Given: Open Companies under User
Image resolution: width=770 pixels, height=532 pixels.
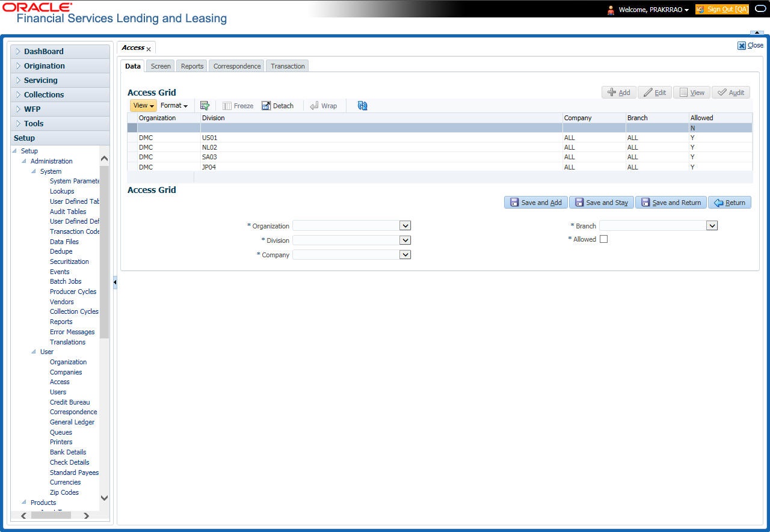Looking at the screenshot, I should click(66, 372).
